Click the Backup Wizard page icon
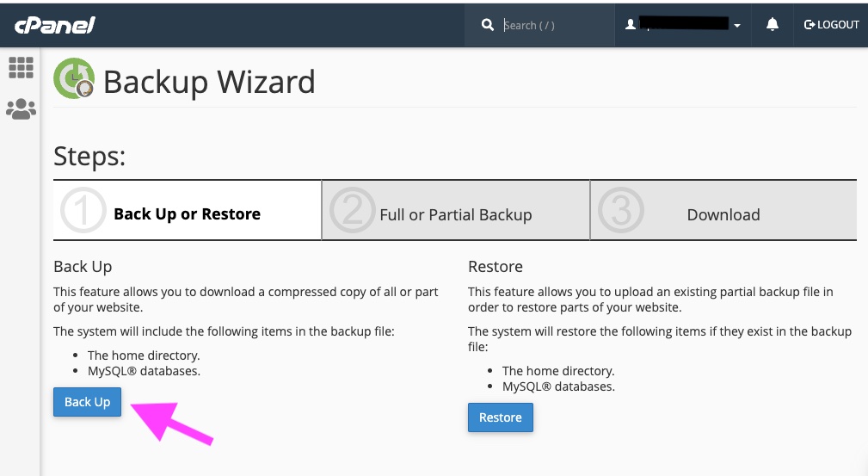The width and height of the screenshot is (868, 476). (74, 79)
